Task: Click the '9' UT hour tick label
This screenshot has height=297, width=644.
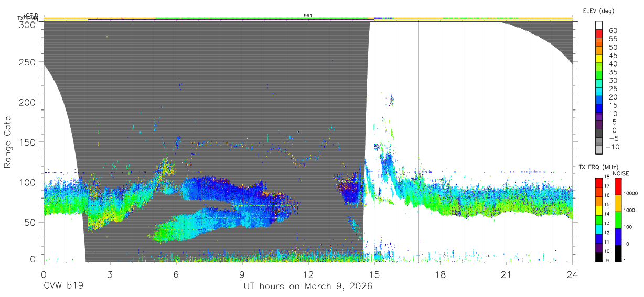Action: (242, 274)
